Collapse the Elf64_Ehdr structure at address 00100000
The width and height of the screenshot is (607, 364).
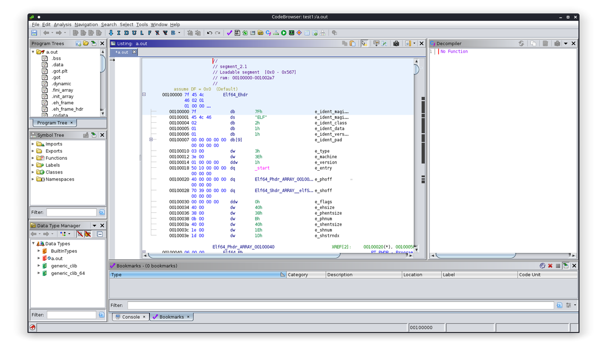click(144, 94)
